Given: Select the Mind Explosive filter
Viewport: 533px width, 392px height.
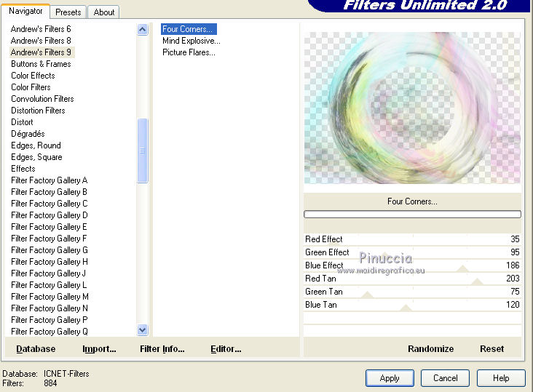Looking at the screenshot, I should [192, 41].
